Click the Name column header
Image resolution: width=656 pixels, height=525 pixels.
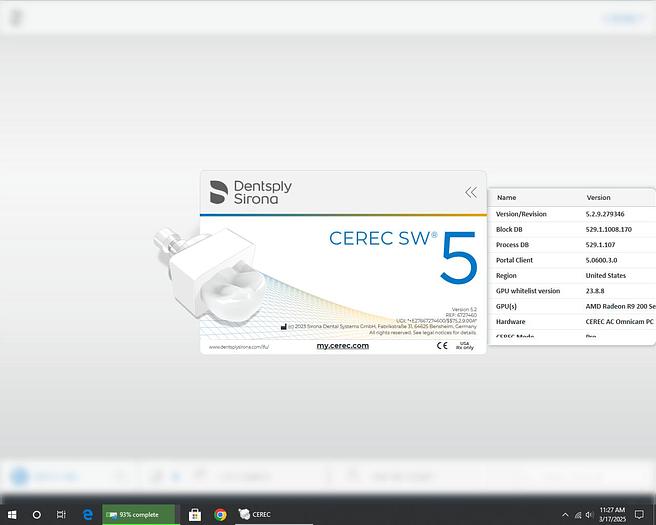coord(506,197)
